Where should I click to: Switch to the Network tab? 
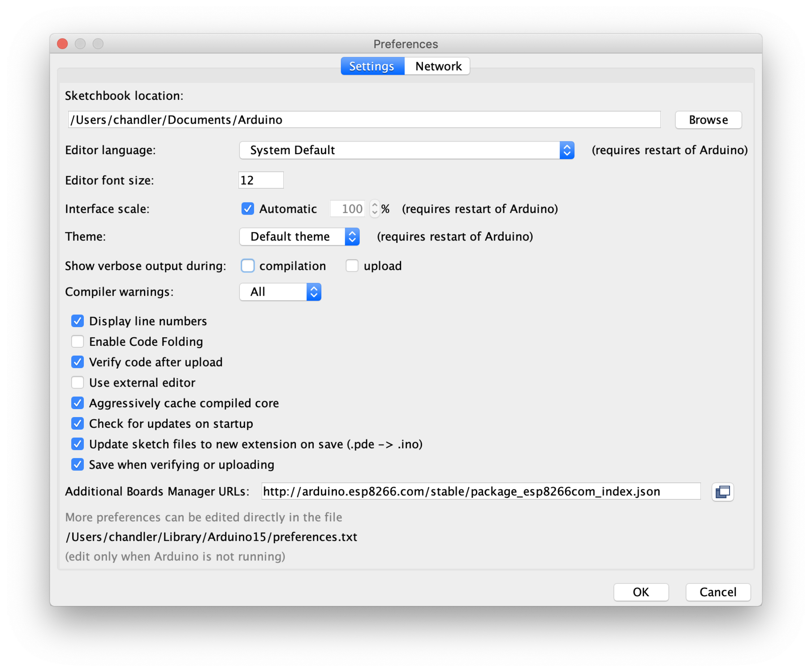pos(438,66)
